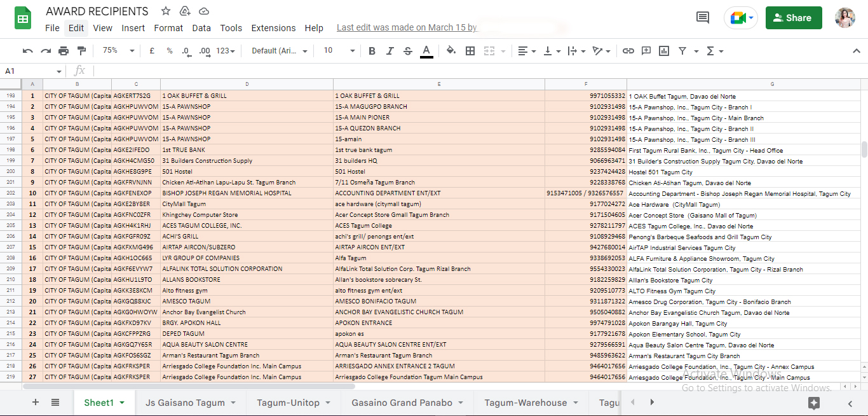Viewport: 868px width, 416px height.
Task: Add a new sheet with plus button
Action: click(36, 402)
